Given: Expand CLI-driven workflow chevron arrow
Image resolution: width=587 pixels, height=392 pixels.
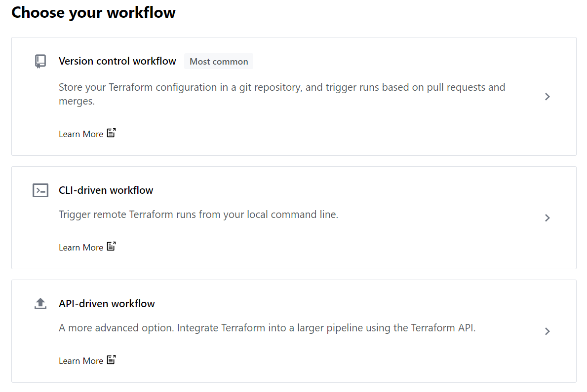Looking at the screenshot, I should click(547, 218).
